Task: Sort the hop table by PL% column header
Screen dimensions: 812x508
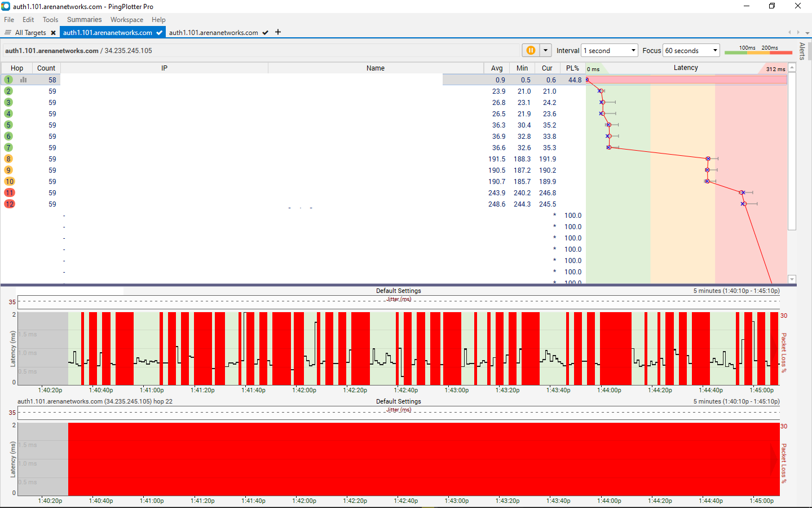Action: pyautogui.click(x=572, y=68)
